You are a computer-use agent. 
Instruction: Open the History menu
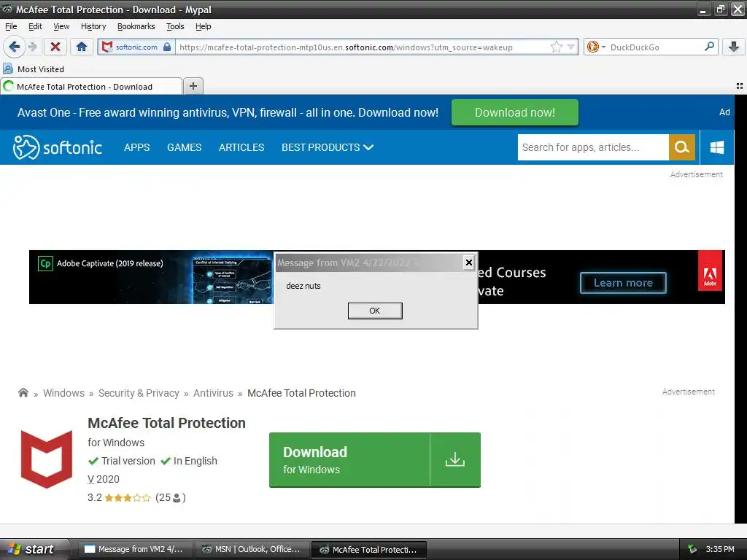93,26
